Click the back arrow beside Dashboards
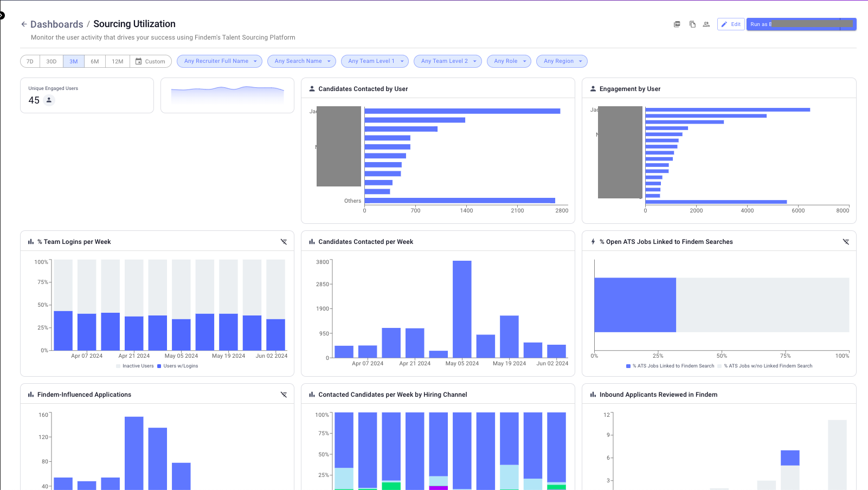This screenshot has width=868, height=490. click(24, 24)
